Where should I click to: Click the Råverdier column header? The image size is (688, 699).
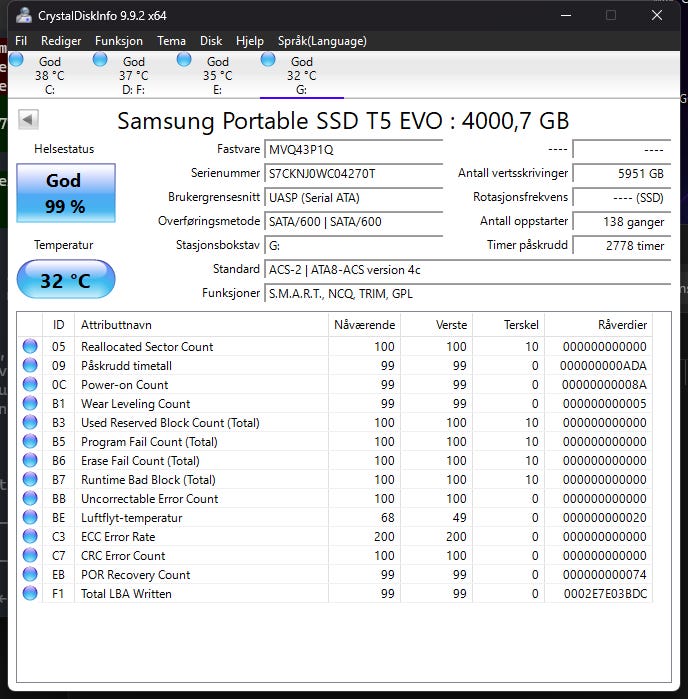(x=598, y=325)
